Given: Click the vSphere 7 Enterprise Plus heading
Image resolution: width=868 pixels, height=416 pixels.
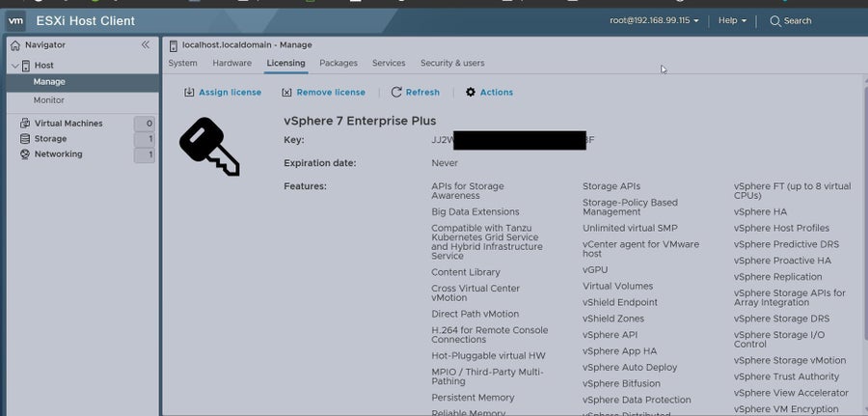Looking at the screenshot, I should tap(360, 121).
